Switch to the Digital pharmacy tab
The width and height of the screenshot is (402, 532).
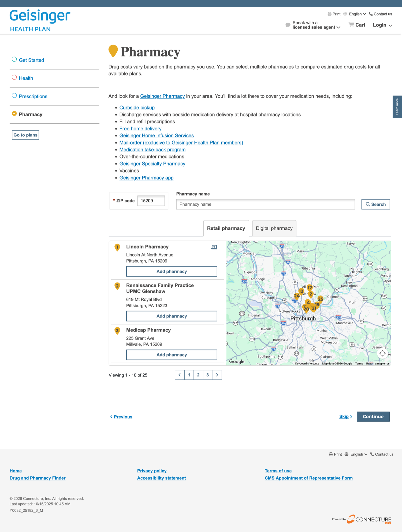274,228
